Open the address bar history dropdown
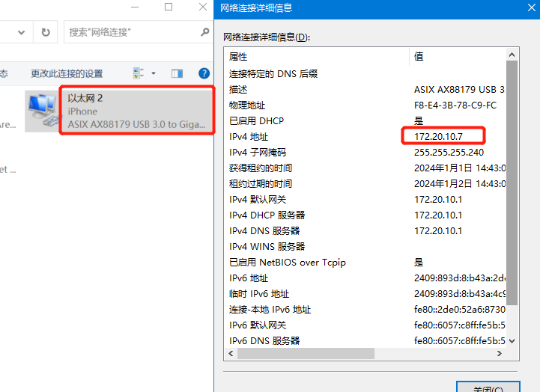Image resolution: width=540 pixels, height=392 pixels. coord(21,32)
